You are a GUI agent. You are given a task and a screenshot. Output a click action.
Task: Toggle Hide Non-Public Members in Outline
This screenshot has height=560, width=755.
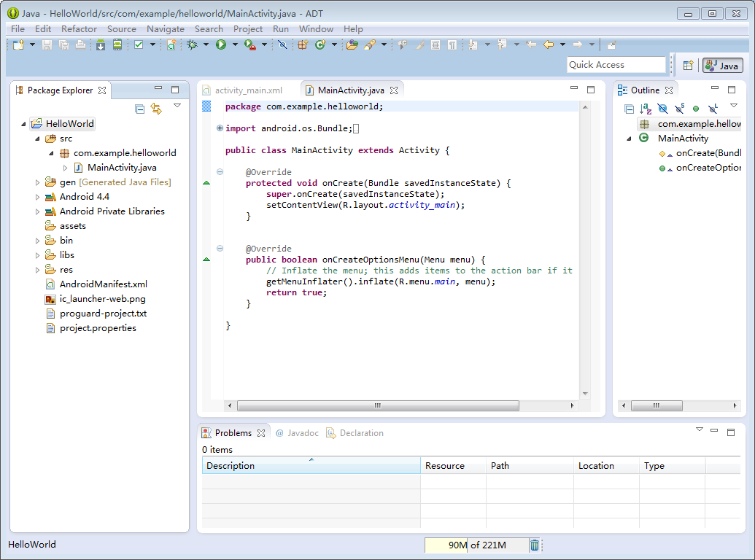pos(696,109)
